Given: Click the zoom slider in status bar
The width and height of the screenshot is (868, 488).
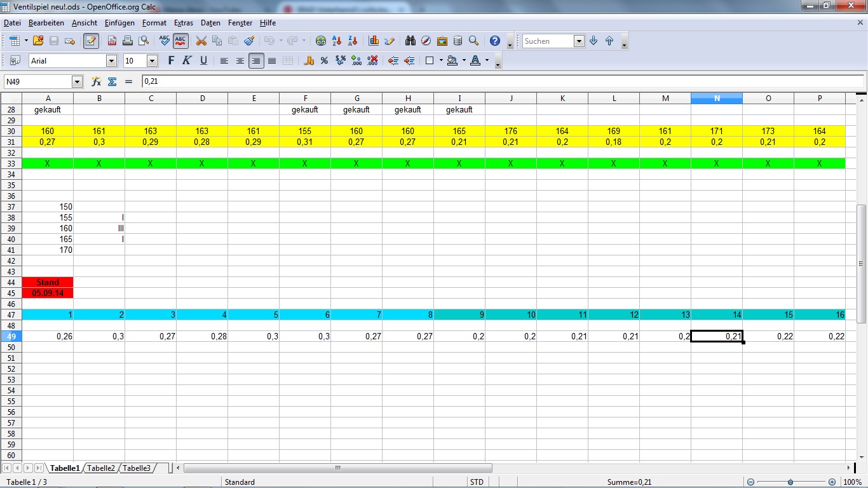Looking at the screenshot, I should [x=790, y=482].
